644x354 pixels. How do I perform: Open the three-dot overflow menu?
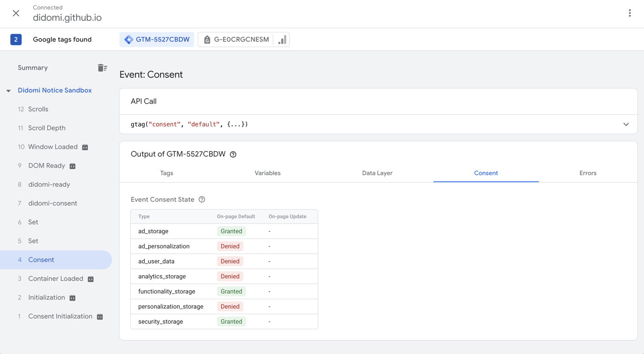pos(630,13)
